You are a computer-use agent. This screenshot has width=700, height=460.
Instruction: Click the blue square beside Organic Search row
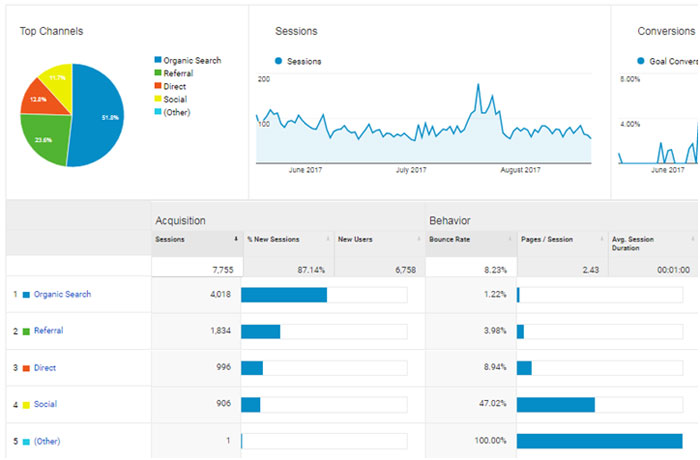pyautogui.click(x=26, y=295)
